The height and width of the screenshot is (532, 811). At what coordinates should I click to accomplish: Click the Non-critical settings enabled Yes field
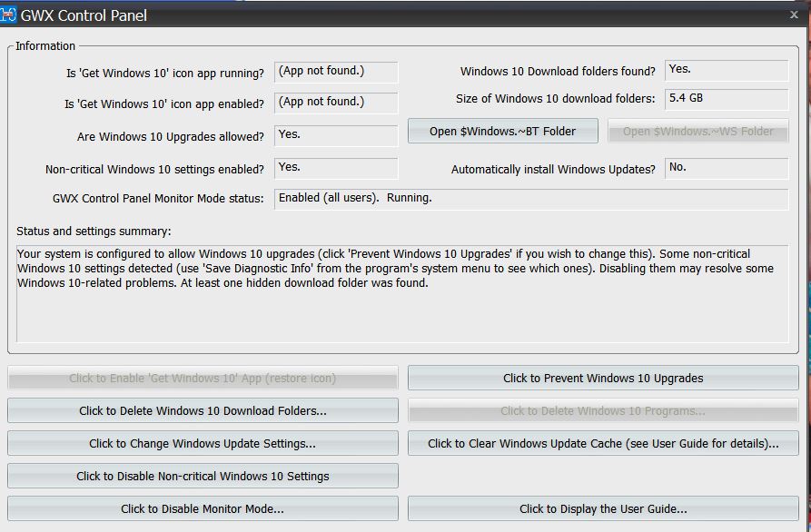coord(336,169)
